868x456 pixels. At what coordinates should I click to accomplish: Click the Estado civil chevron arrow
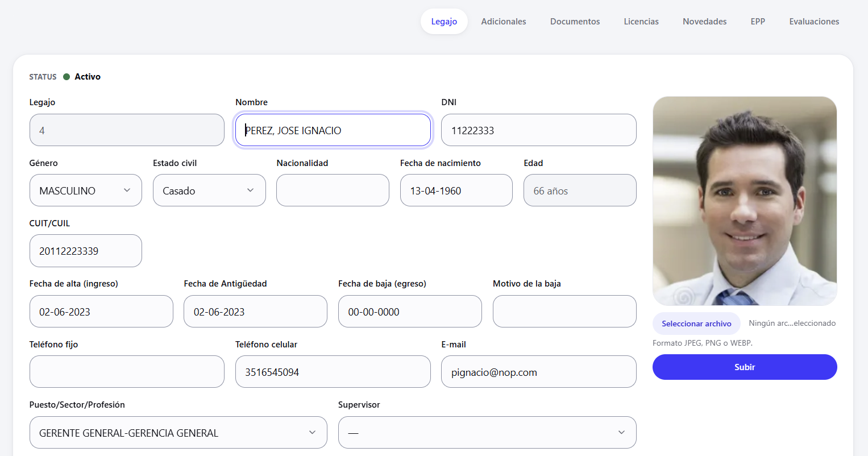click(x=251, y=190)
